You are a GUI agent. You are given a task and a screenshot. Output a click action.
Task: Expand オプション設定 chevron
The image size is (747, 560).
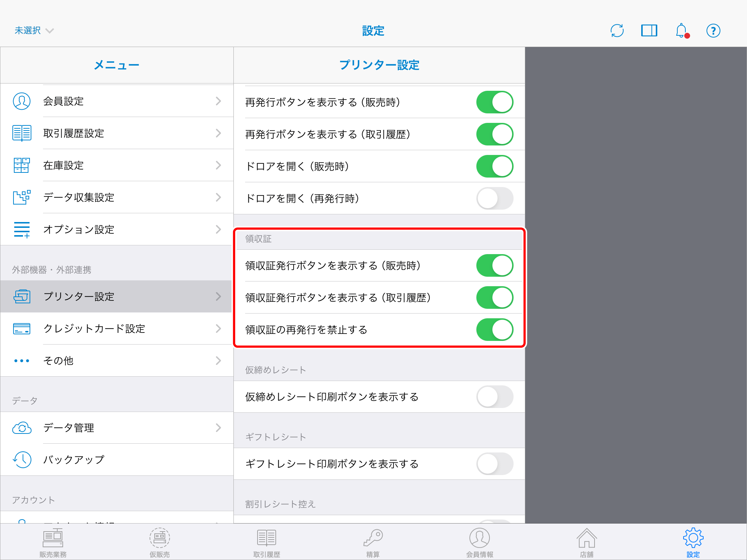[x=218, y=229]
